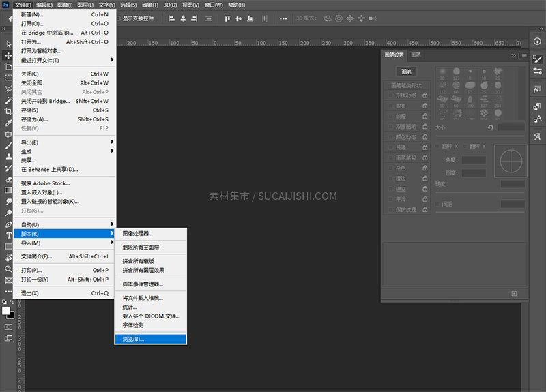This screenshot has height=392, width=546.
Task: Select the Eyedropper tool
Action: pyautogui.click(x=9, y=123)
